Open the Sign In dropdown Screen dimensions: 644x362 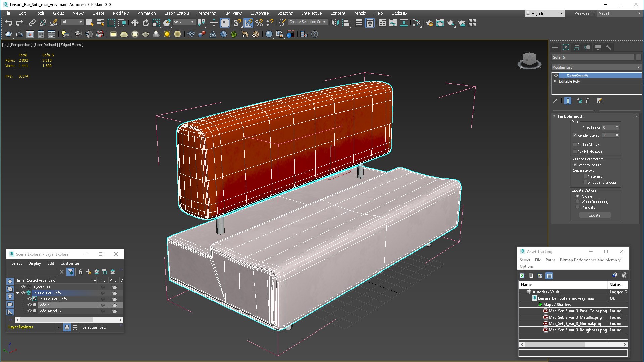pos(544,14)
